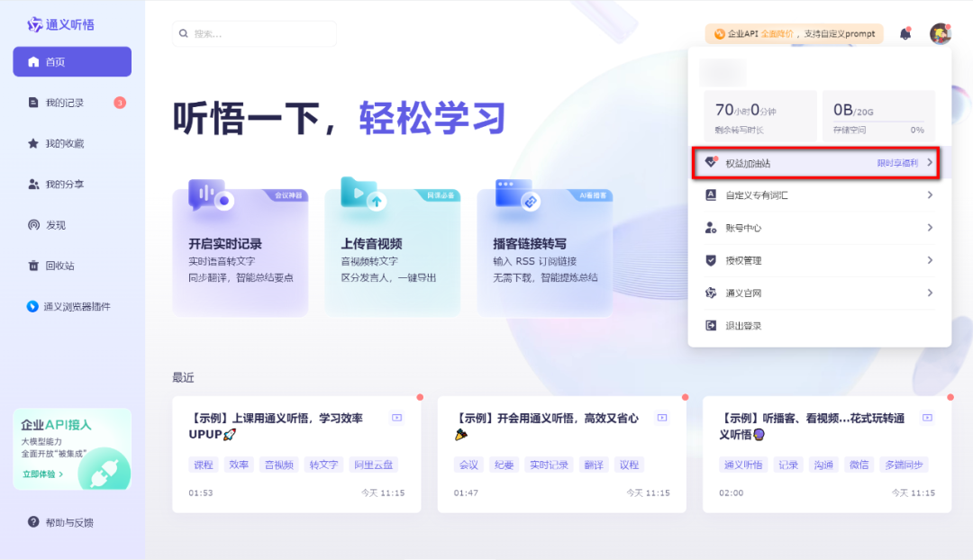Click the shield icon beside 授权管理
973x560 pixels.
pyautogui.click(x=711, y=260)
